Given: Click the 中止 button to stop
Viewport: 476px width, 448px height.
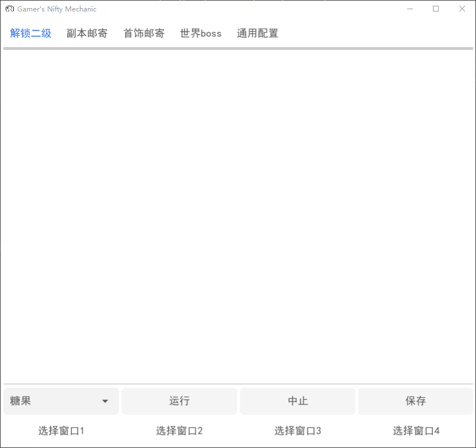Looking at the screenshot, I should click(297, 401).
